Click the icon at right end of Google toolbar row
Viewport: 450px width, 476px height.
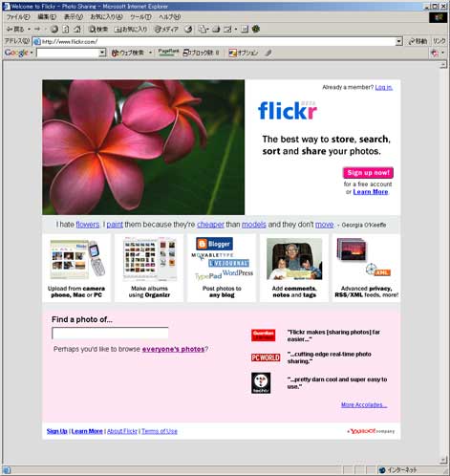pyautogui.click(x=435, y=53)
